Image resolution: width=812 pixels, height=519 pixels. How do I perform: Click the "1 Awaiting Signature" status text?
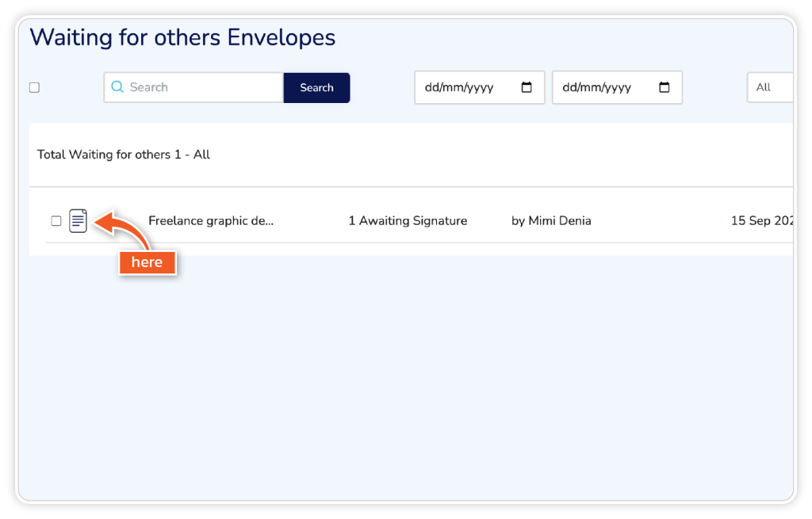pyautogui.click(x=408, y=221)
